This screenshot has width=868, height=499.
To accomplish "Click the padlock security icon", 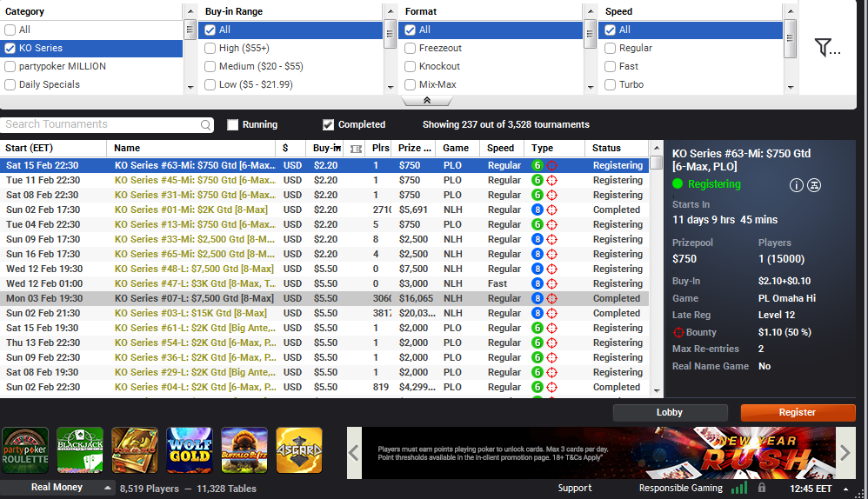I will point(762,488).
